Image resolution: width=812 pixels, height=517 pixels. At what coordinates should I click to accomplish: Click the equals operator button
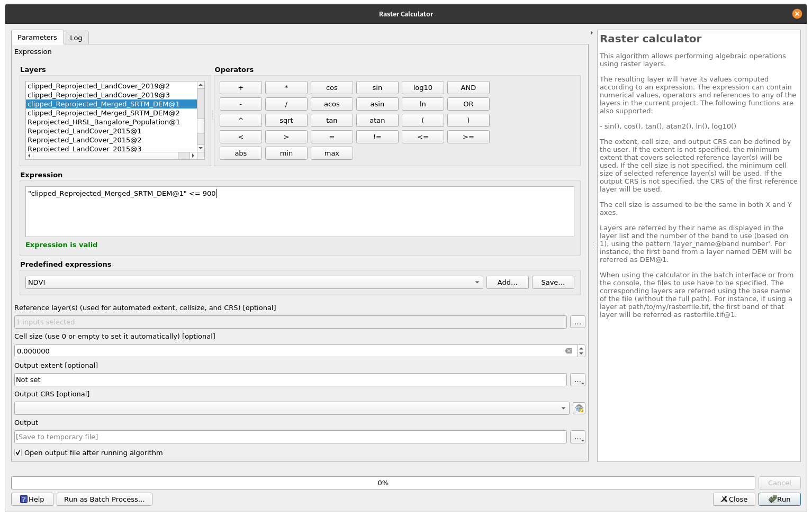click(x=332, y=137)
